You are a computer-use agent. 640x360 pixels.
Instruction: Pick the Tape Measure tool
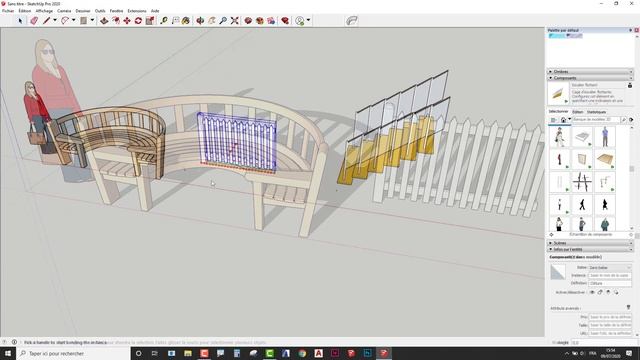pyautogui.click(x=164, y=21)
